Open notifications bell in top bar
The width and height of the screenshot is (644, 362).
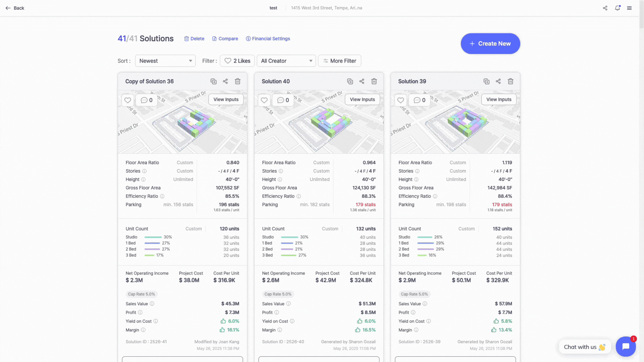coord(617,8)
